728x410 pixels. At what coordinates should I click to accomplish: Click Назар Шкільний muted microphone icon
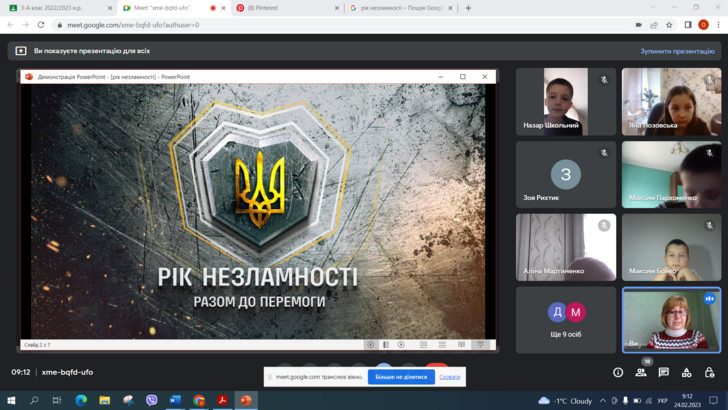click(604, 80)
